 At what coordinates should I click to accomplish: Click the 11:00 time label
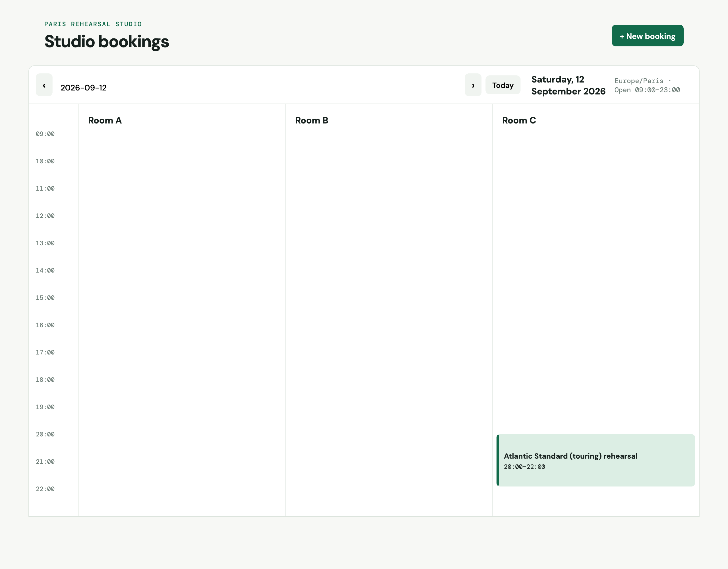(45, 188)
